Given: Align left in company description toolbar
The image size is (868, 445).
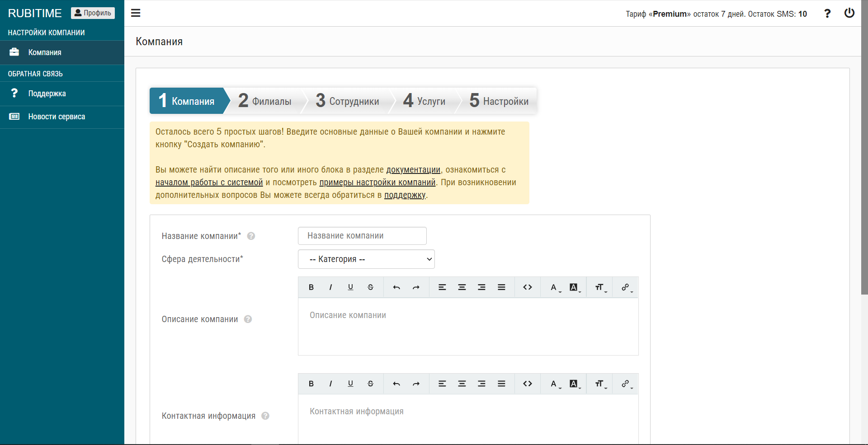Looking at the screenshot, I should (x=442, y=287).
